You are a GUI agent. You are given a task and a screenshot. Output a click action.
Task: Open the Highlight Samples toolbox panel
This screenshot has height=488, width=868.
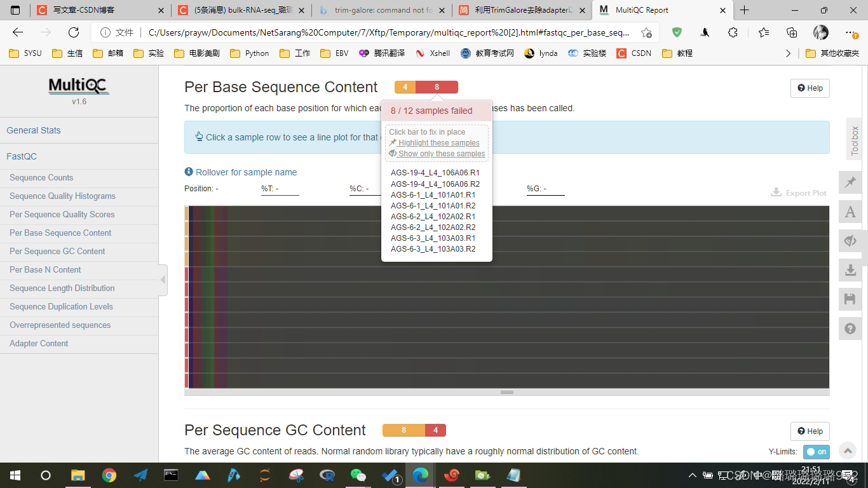(x=850, y=182)
